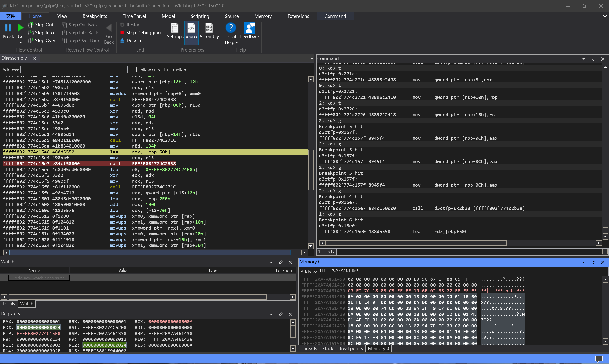Switch to the View ribbon tab
Screen dimensions: 609x364
tap(62, 16)
